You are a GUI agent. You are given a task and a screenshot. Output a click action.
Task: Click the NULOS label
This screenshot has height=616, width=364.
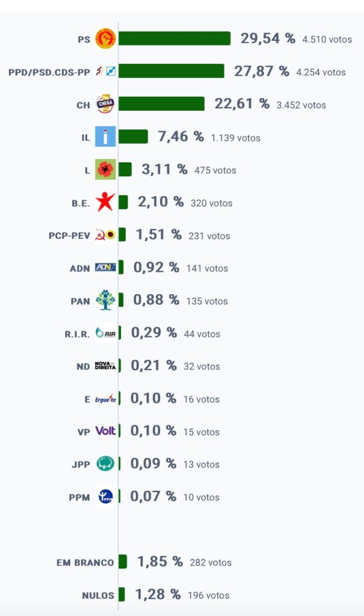[x=98, y=595]
